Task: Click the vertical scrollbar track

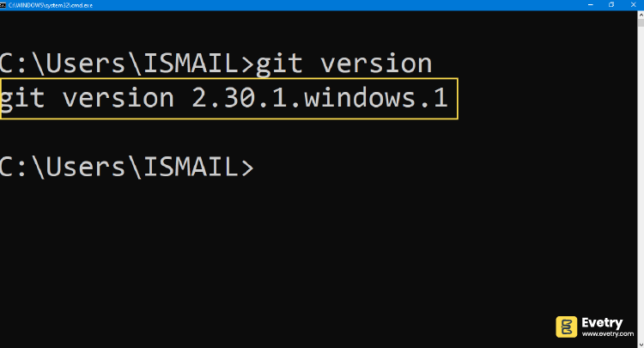Action: coord(640,172)
